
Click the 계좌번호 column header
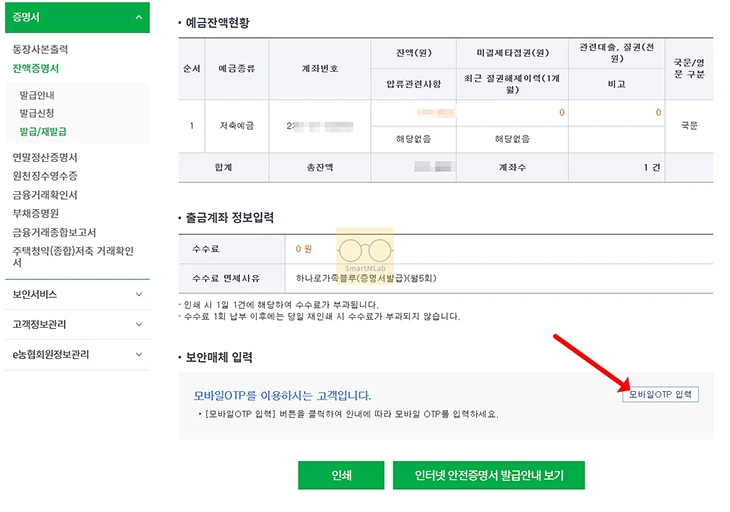point(320,69)
